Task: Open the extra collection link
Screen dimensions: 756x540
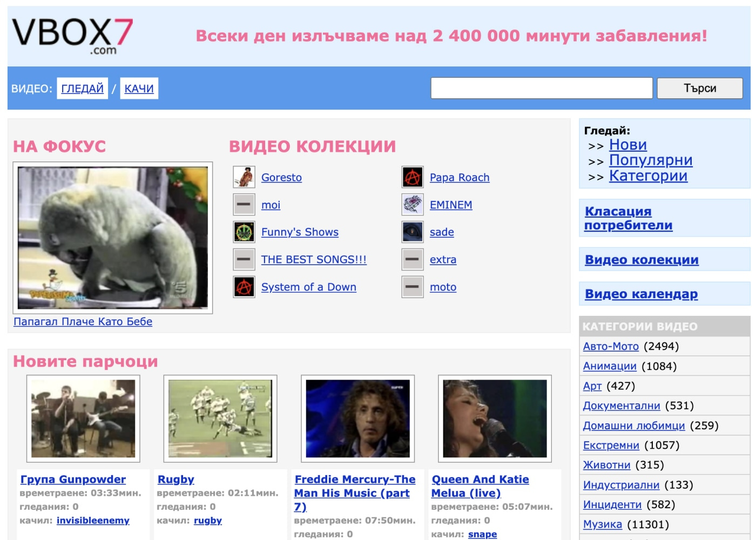Action: point(443,260)
